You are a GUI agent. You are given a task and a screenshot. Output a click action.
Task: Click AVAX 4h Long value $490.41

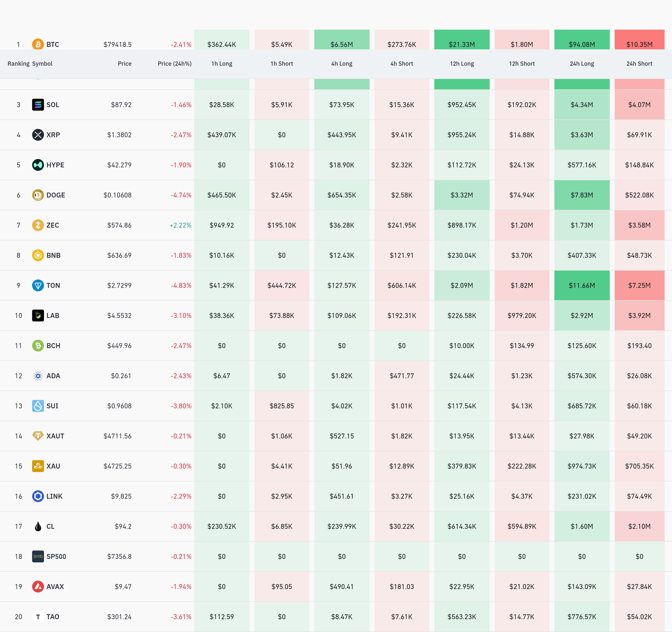[x=342, y=586]
